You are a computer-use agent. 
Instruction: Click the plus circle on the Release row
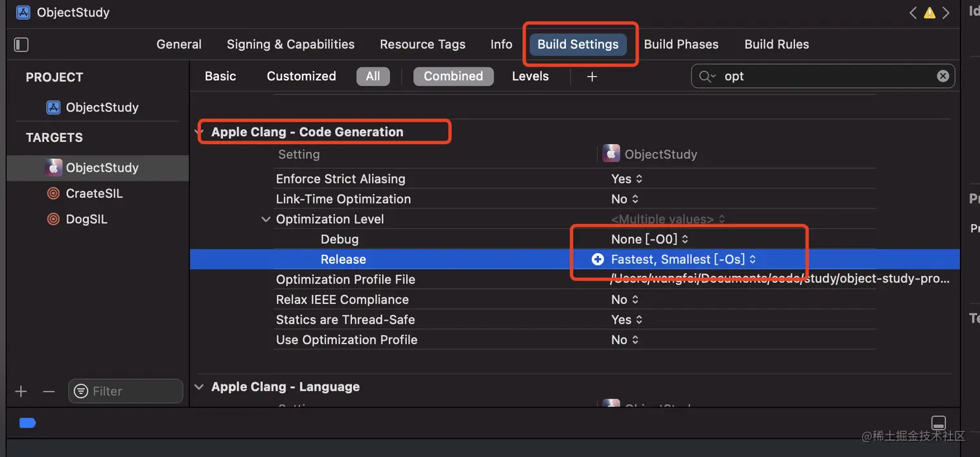598,259
